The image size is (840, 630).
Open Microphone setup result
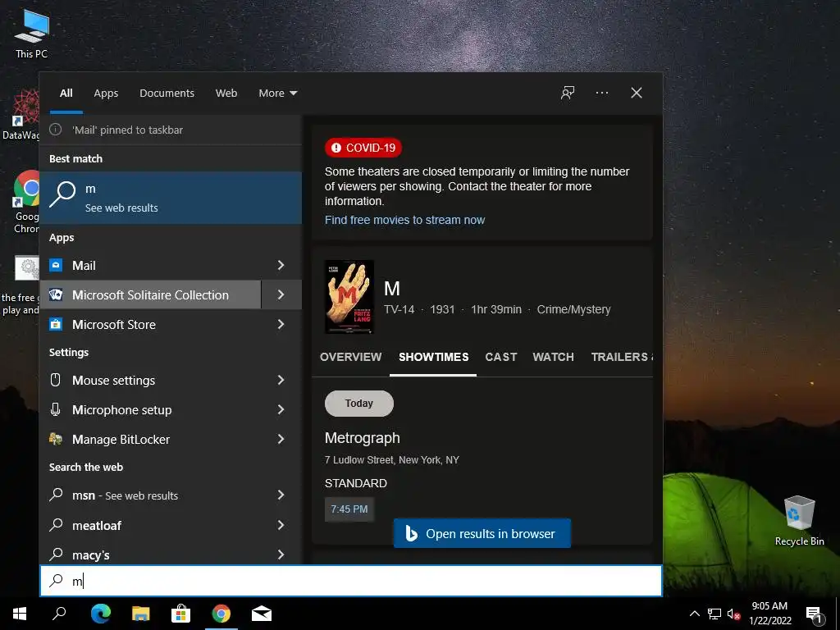[151, 410]
